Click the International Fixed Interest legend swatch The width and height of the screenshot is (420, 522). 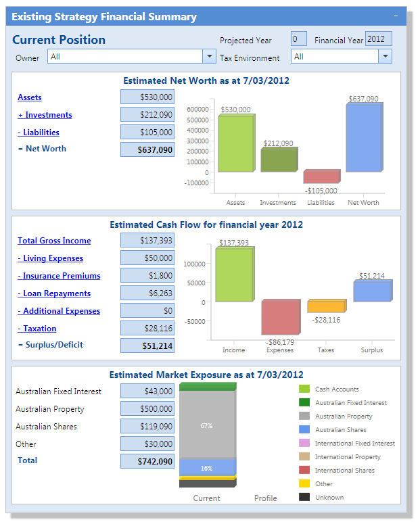[x=304, y=443]
